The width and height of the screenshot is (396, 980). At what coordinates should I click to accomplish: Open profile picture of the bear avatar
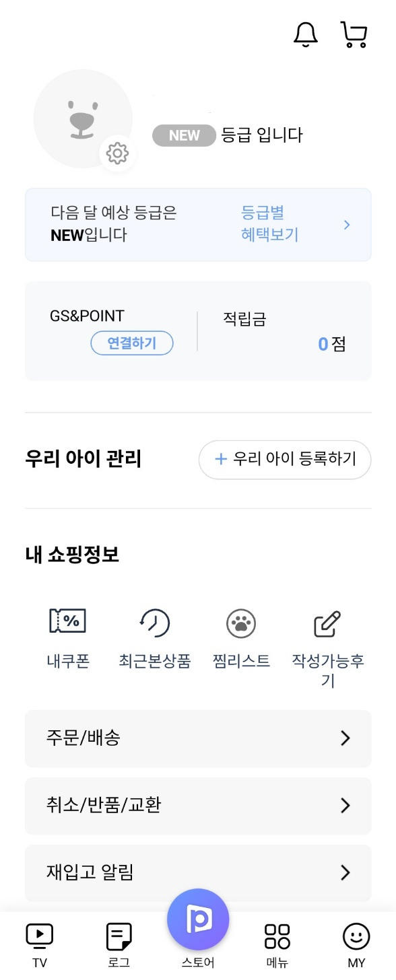[x=82, y=118]
